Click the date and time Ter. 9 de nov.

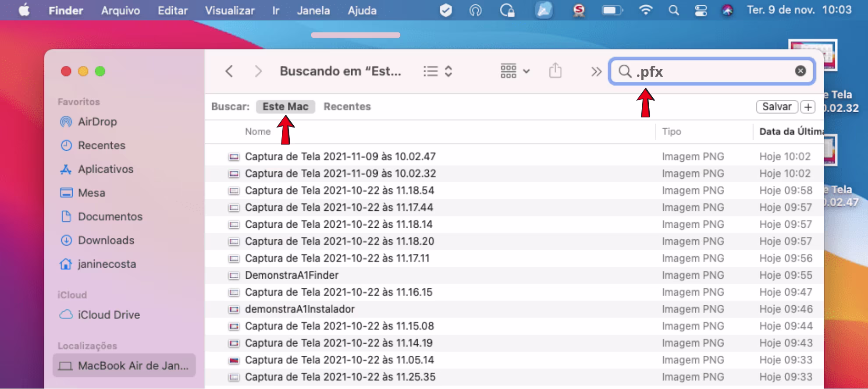click(799, 10)
